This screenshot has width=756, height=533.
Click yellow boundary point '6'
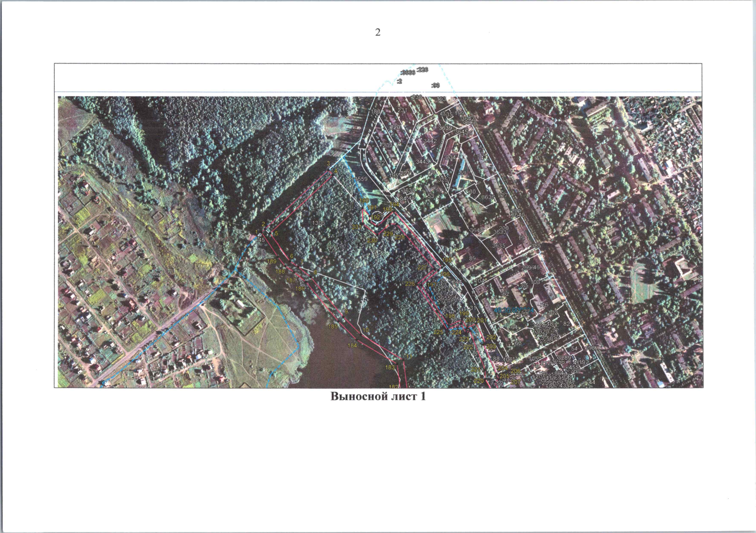[x=292, y=256]
